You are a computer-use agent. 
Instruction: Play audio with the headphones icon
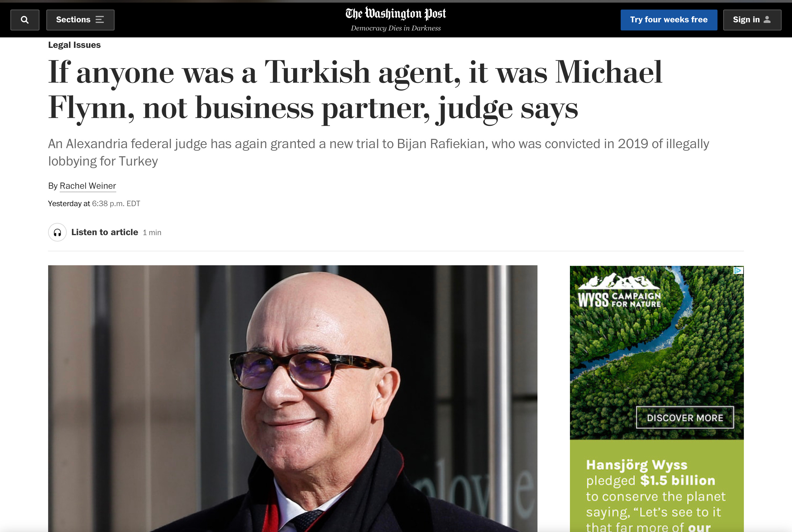(x=57, y=232)
